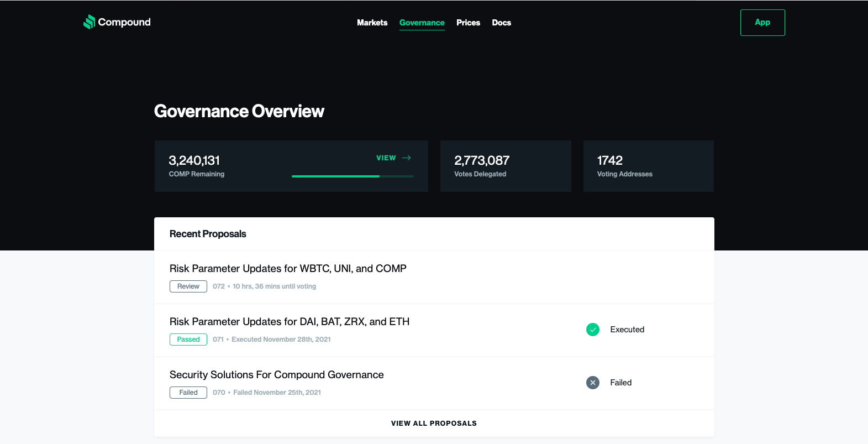Click 'Executed November 28th, 2021' text
Screen dimensions: 868x444
click(281, 339)
